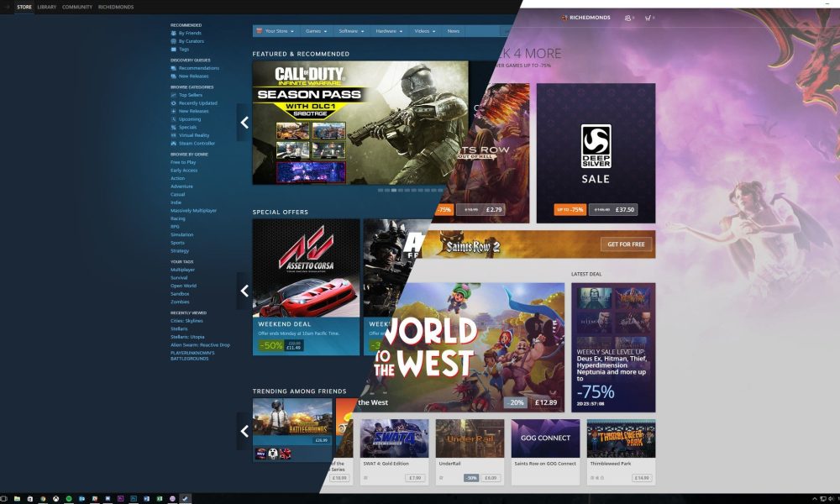The height and width of the screenshot is (504, 840).
Task: Go to previous Trending Among Friends item
Action: pyautogui.click(x=244, y=431)
